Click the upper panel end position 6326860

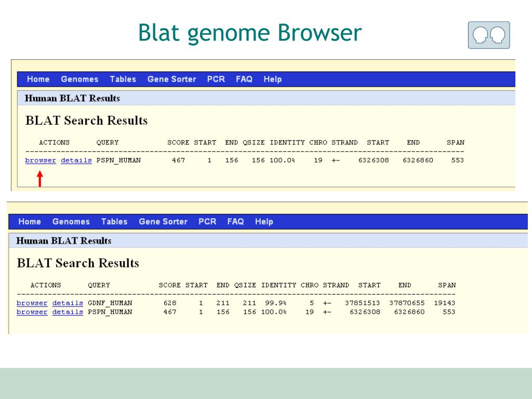pos(418,160)
